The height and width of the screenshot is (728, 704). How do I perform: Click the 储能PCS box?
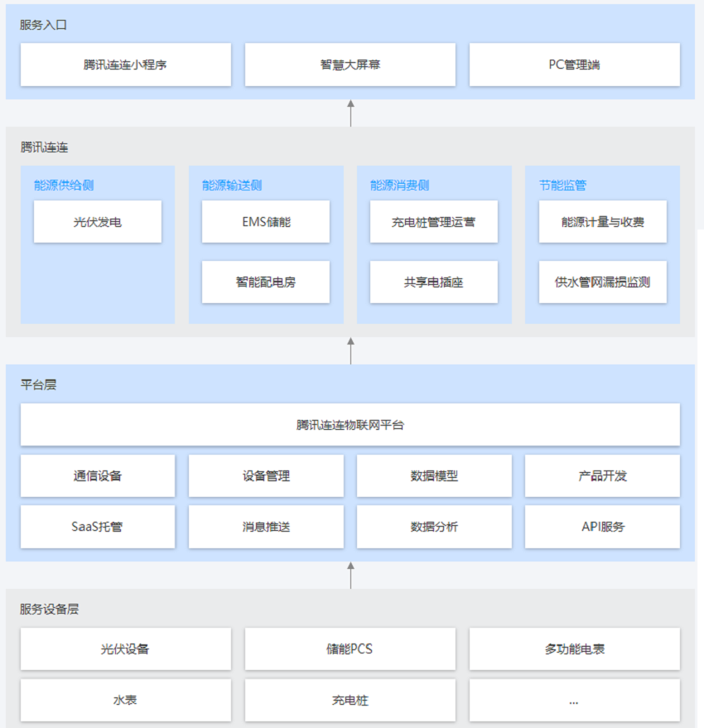(350, 649)
